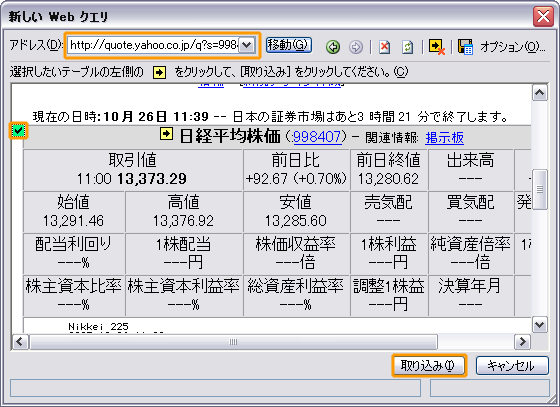This screenshot has height=407, width=560.
Task: Click the horizontal scrollbar left arrow
Action: pos(20,342)
